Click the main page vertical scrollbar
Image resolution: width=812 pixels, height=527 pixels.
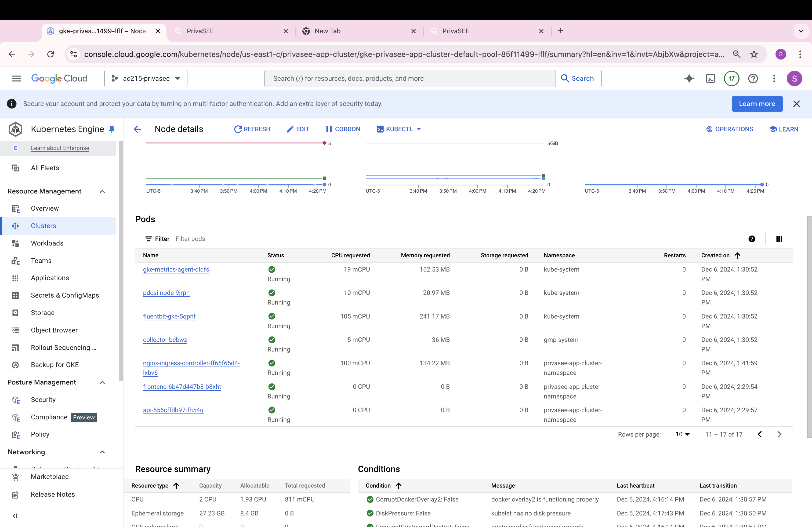[809, 327]
